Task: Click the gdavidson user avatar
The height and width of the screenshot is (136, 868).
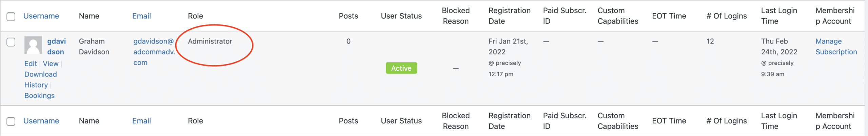Action: pos(33,45)
